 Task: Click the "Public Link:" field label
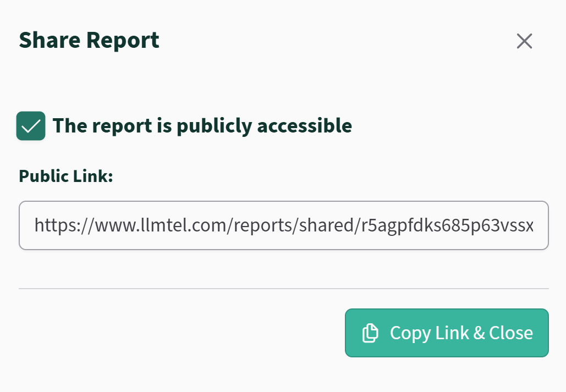[65, 176]
